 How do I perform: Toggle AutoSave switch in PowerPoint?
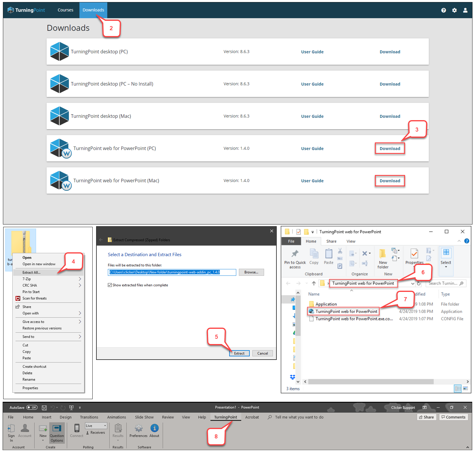pos(32,407)
